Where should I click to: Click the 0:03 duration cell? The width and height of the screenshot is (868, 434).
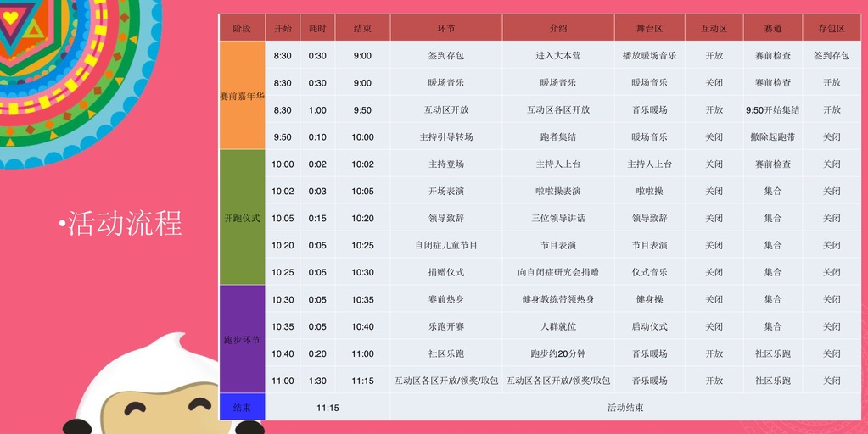point(317,191)
